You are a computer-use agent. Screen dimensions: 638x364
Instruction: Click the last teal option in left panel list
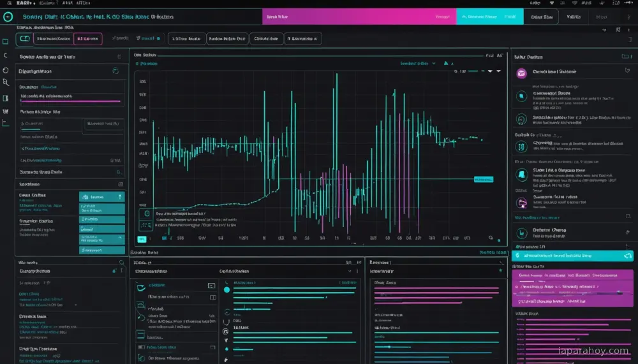coord(101,250)
